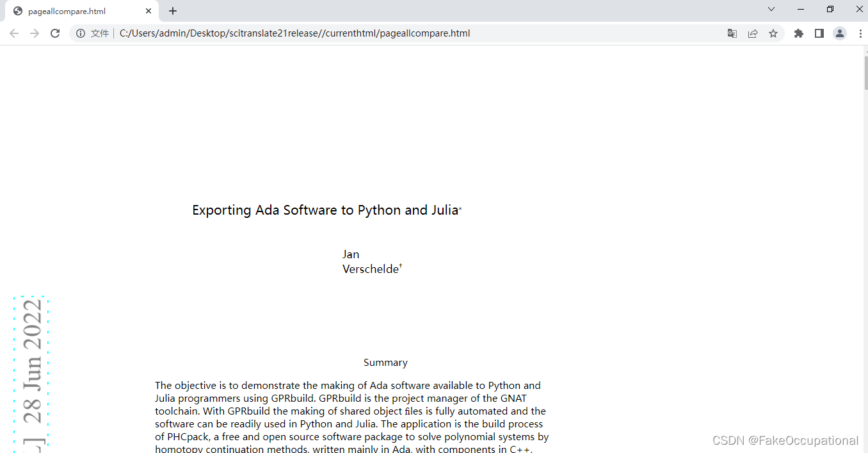
Task: Open the Google Translate icon in address bar
Action: [732, 33]
